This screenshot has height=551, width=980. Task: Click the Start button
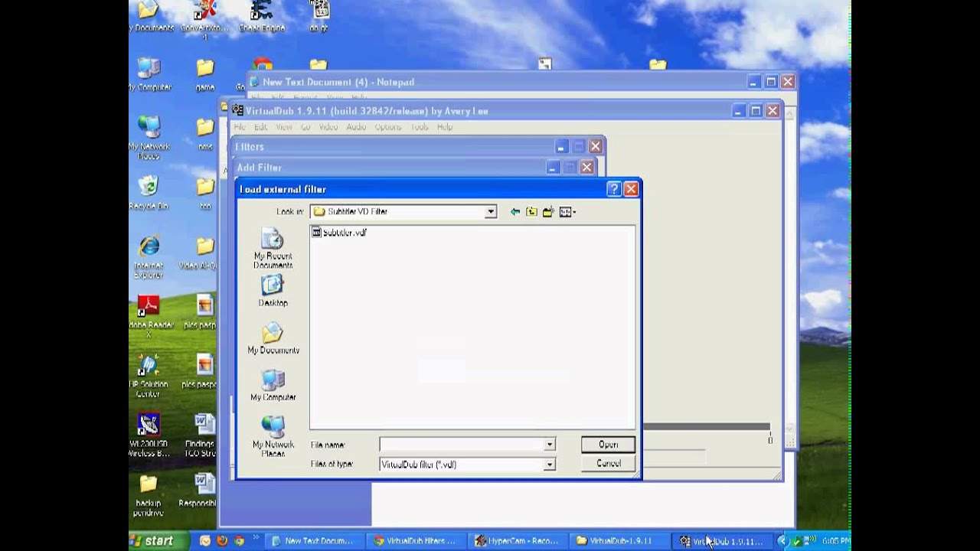click(x=158, y=540)
